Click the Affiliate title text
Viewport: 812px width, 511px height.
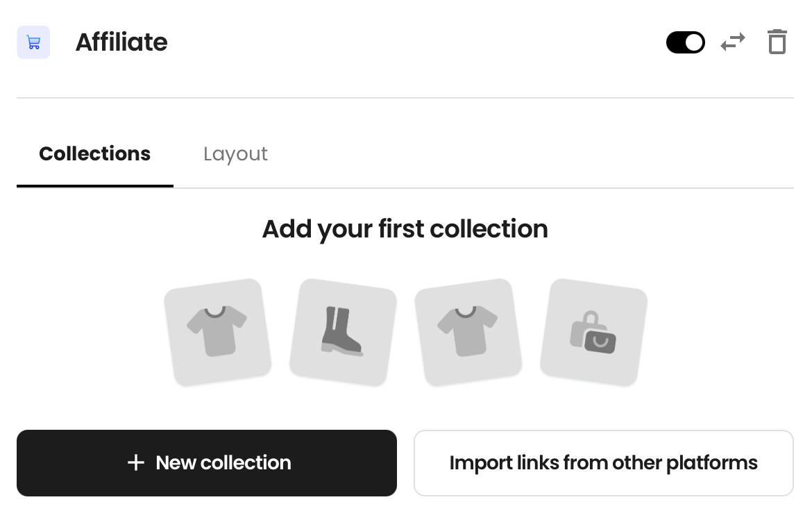coord(121,42)
